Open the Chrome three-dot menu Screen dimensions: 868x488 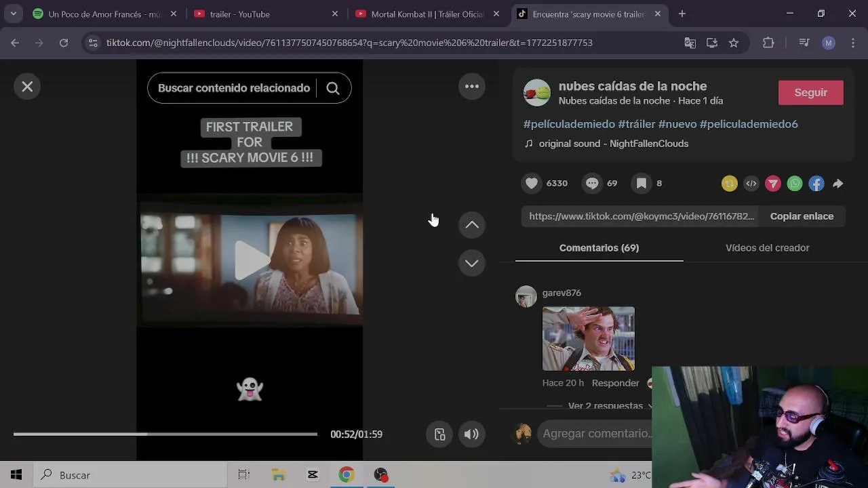(852, 43)
